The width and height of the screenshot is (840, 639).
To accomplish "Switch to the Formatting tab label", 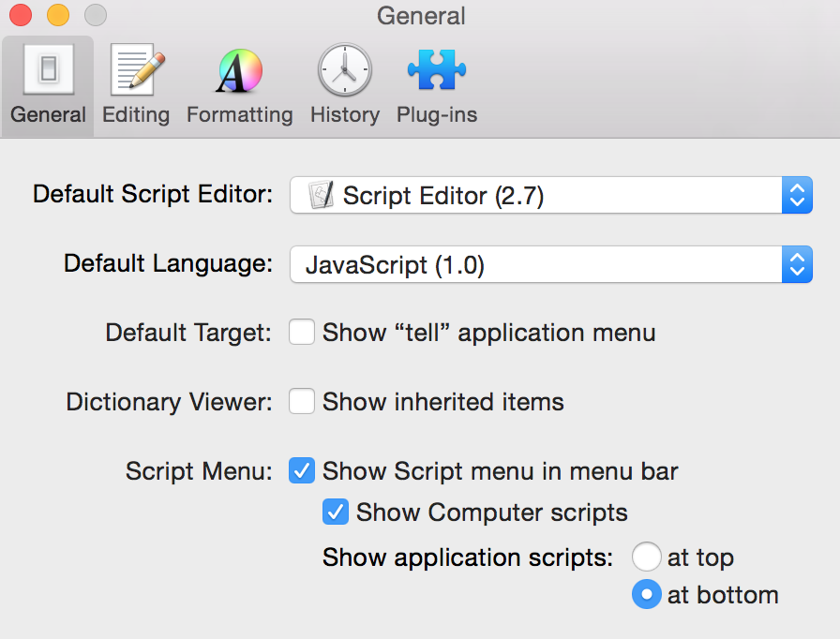I will (239, 115).
